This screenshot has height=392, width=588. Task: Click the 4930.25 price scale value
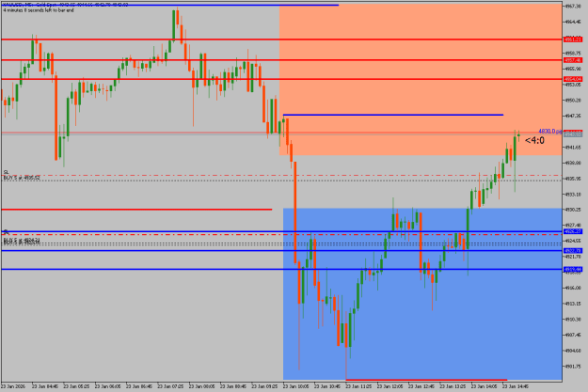click(x=573, y=210)
